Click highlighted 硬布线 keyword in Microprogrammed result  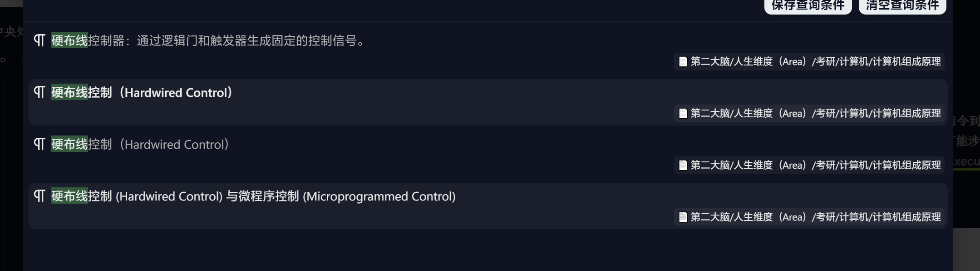(x=69, y=196)
